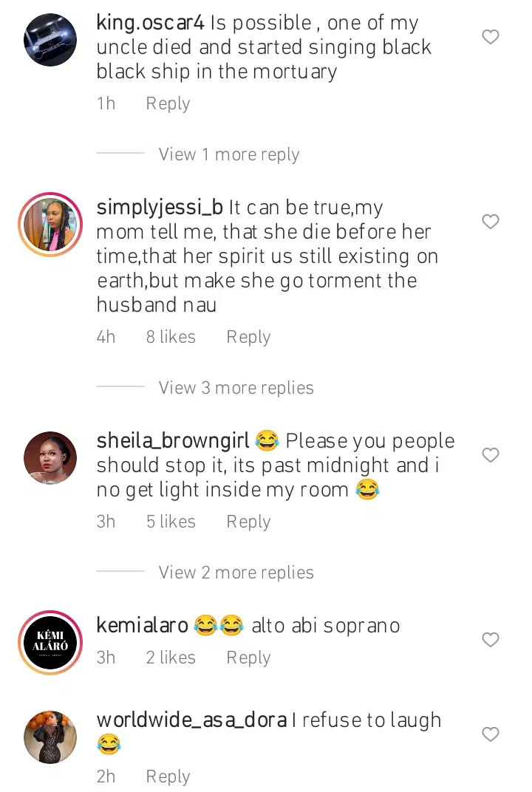This screenshot has height=792, width=532.
Task: Open the simplyjessi_b username link
Action: click(x=160, y=208)
